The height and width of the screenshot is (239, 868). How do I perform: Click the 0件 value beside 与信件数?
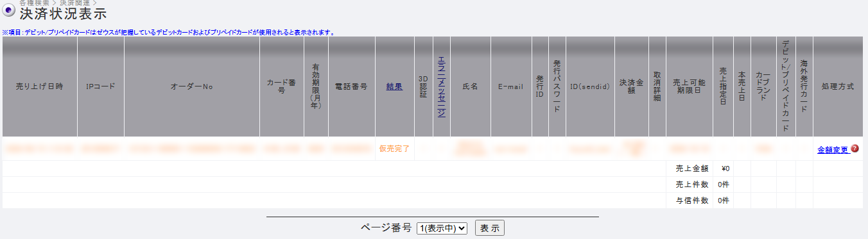724,201
